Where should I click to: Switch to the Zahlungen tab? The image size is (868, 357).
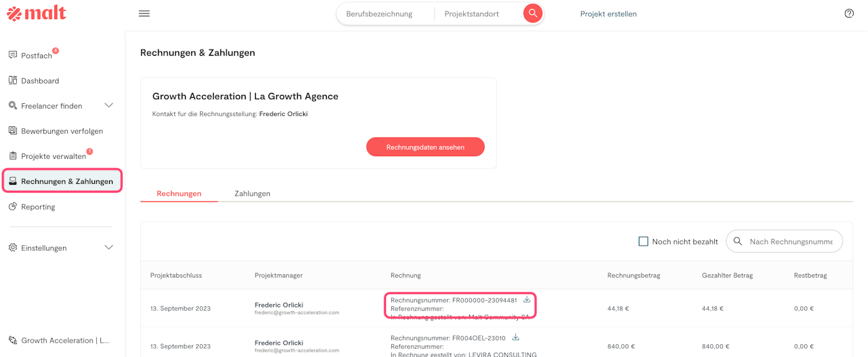pyautogui.click(x=252, y=193)
